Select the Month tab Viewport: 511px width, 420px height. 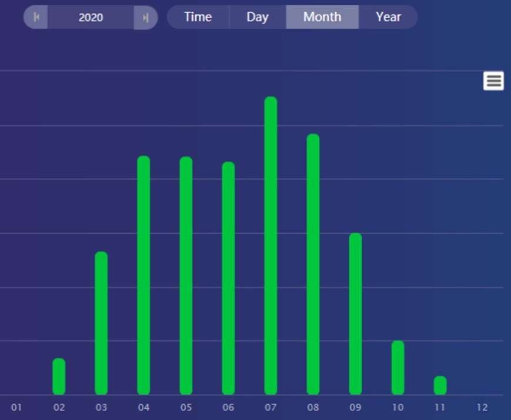click(x=322, y=17)
